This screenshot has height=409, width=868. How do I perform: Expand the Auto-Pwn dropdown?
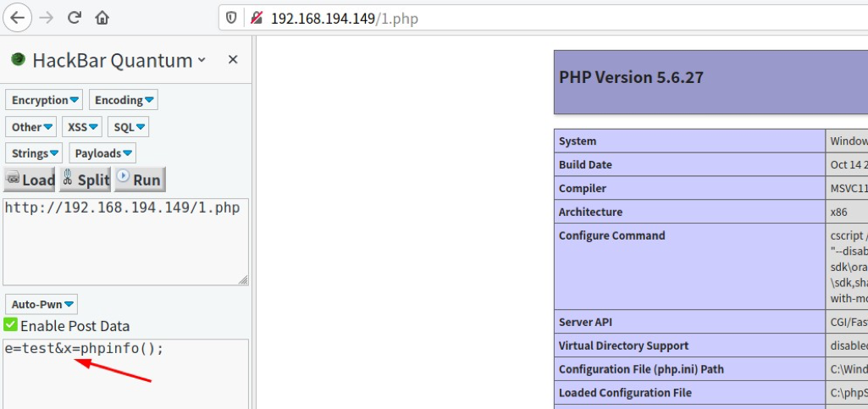(41, 304)
